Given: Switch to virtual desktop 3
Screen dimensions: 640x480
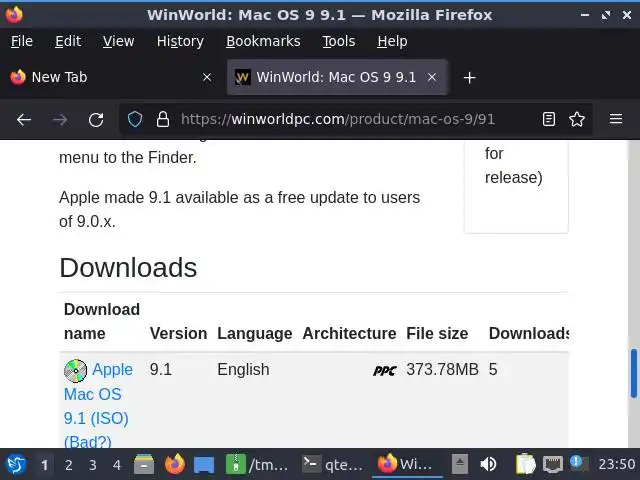Looking at the screenshot, I should click(x=93, y=464).
